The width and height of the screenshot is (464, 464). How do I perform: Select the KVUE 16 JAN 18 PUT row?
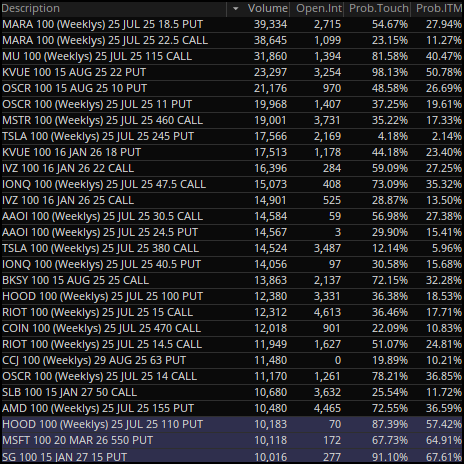[232, 152]
